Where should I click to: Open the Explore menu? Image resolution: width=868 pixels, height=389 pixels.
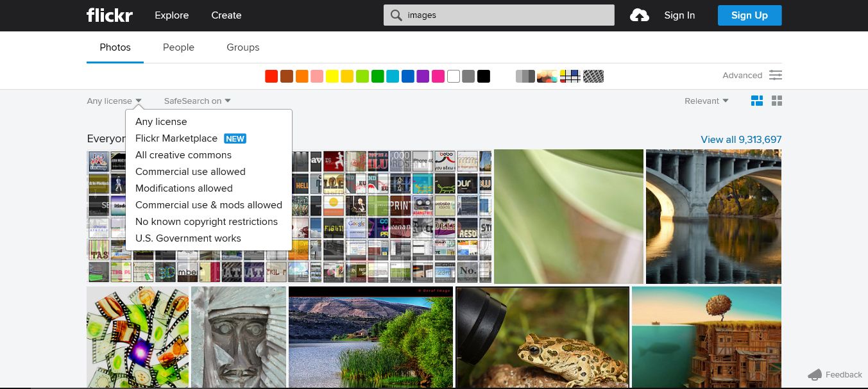click(171, 15)
